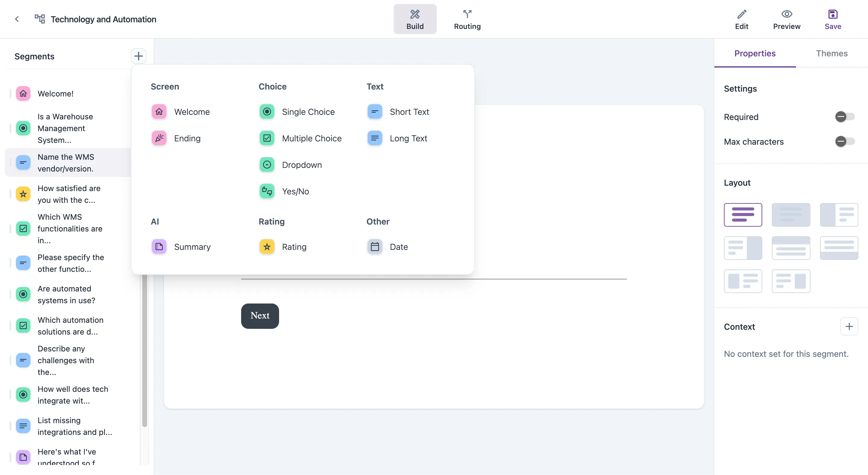Image resolution: width=868 pixels, height=475 pixels.
Task: Select the 'Name the WMS vendor/version.' segment
Action: (68, 163)
